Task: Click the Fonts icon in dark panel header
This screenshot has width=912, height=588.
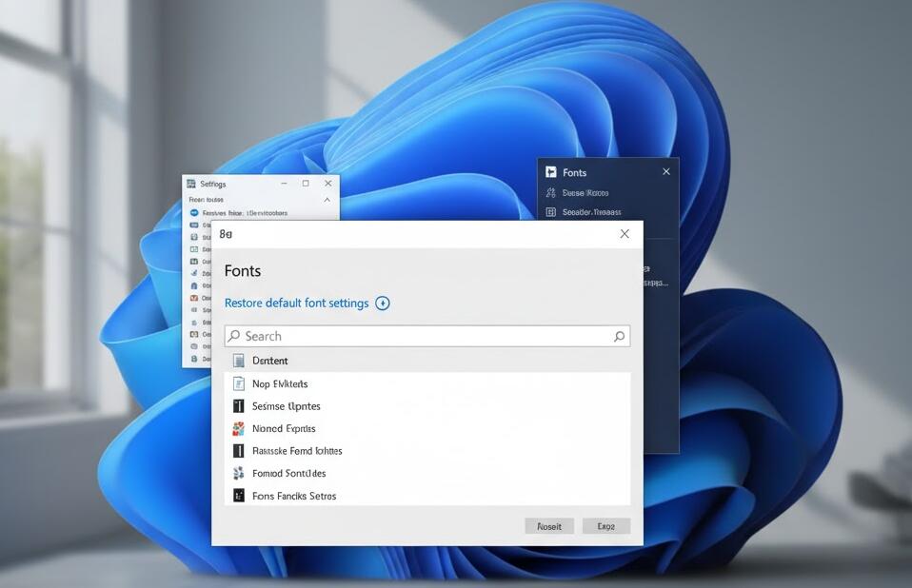Action: [550, 172]
